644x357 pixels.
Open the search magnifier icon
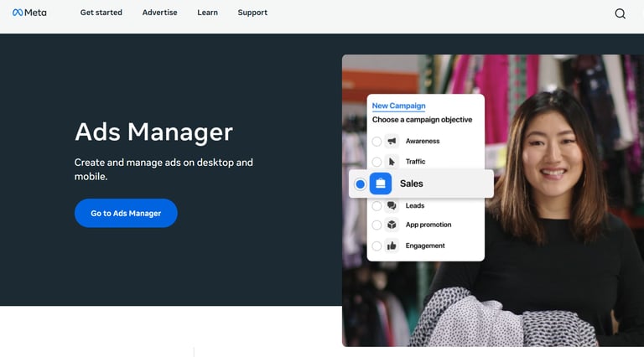pos(621,13)
